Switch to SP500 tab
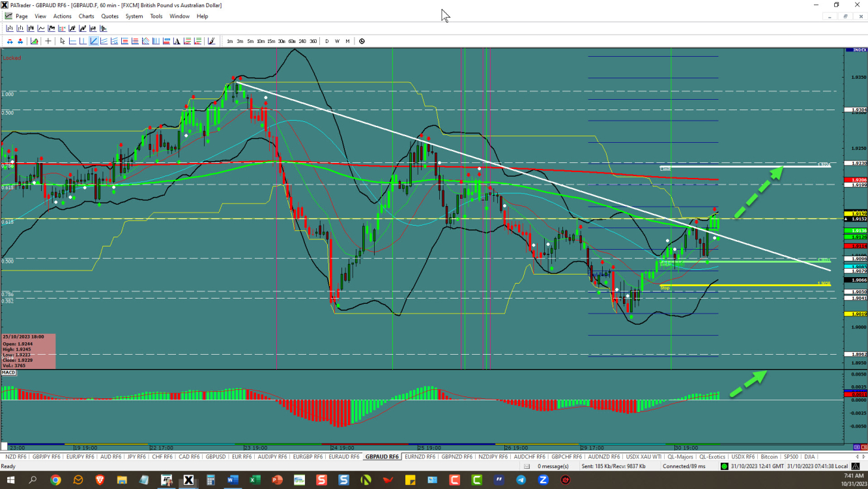This screenshot has width=868, height=489. click(791, 456)
